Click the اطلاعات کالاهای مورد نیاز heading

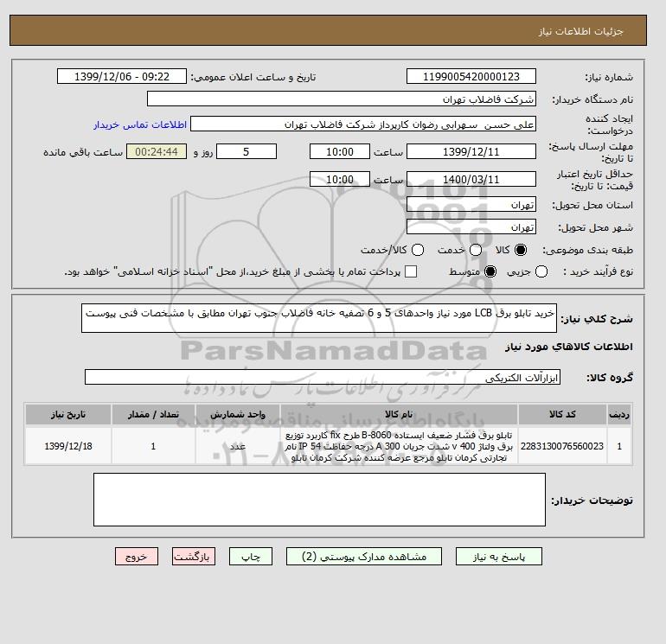[x=569, y=347]
